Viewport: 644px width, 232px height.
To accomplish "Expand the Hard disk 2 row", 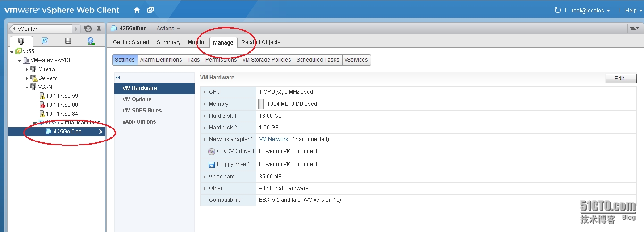I will point(205,128).
